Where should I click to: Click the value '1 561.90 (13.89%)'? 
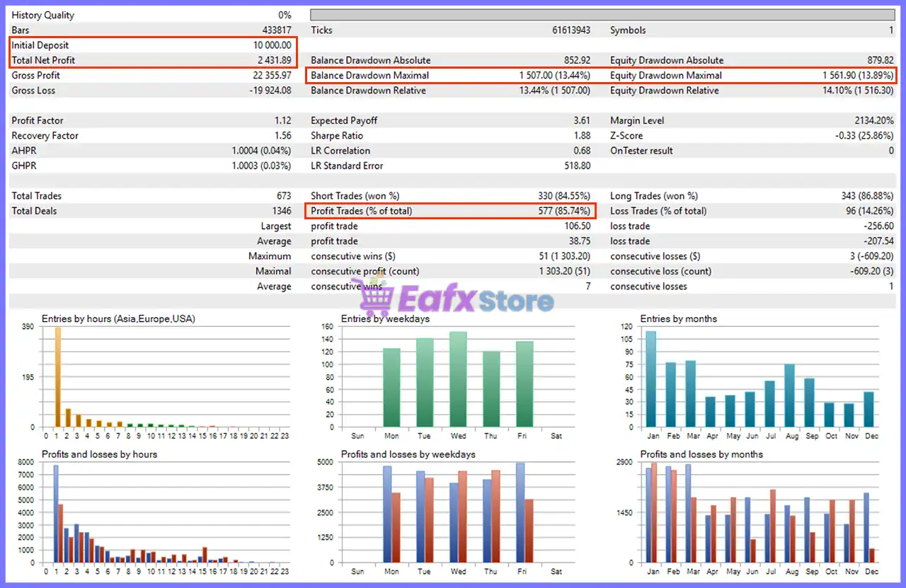click(x=858, y=75)
